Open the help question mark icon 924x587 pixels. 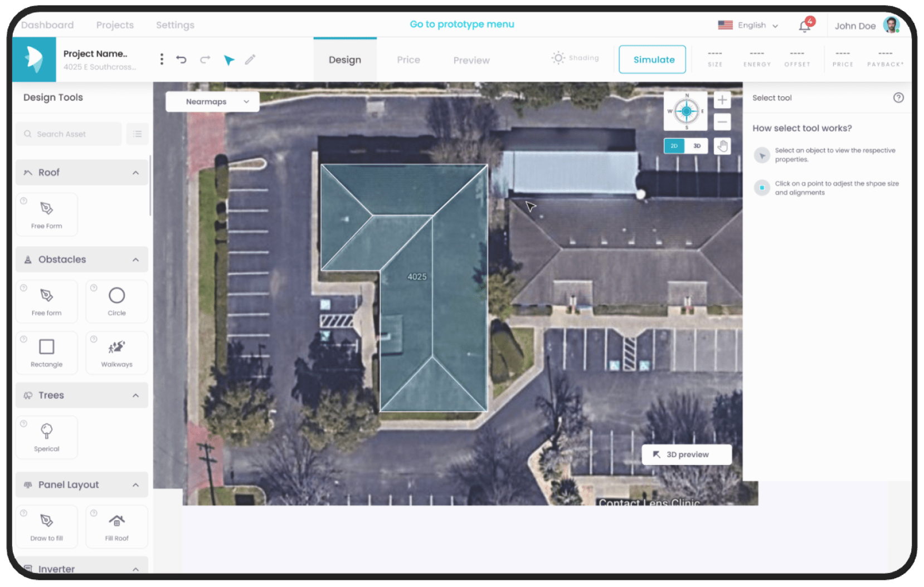pyautogui.click(x=898, y=97)
